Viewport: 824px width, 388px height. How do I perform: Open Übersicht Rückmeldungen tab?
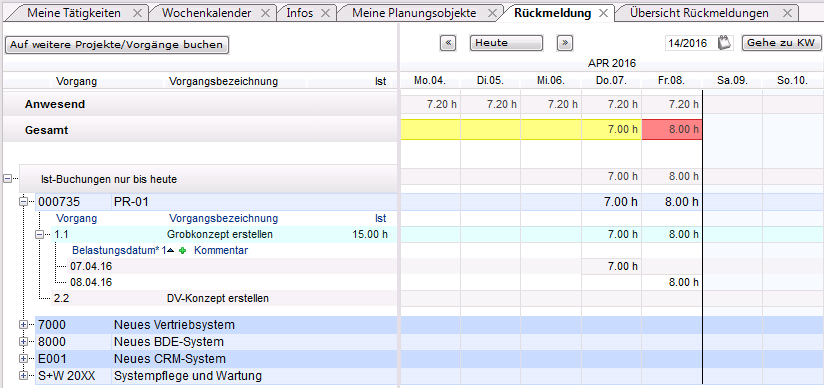coord(699,13)
